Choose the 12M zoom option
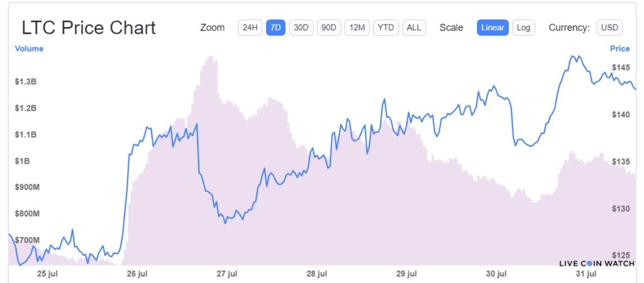644x283 pixels. [357, 28]
